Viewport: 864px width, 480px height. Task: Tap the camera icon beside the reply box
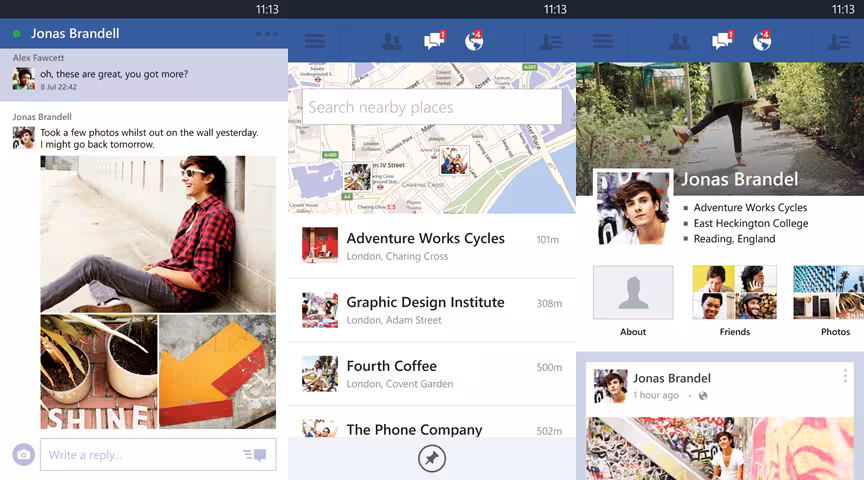[x=24, y=455]
